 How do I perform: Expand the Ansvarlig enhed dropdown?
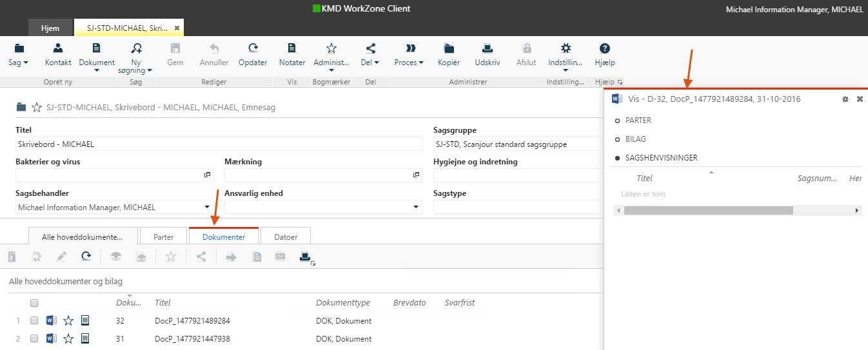click(x=416, y=208)
